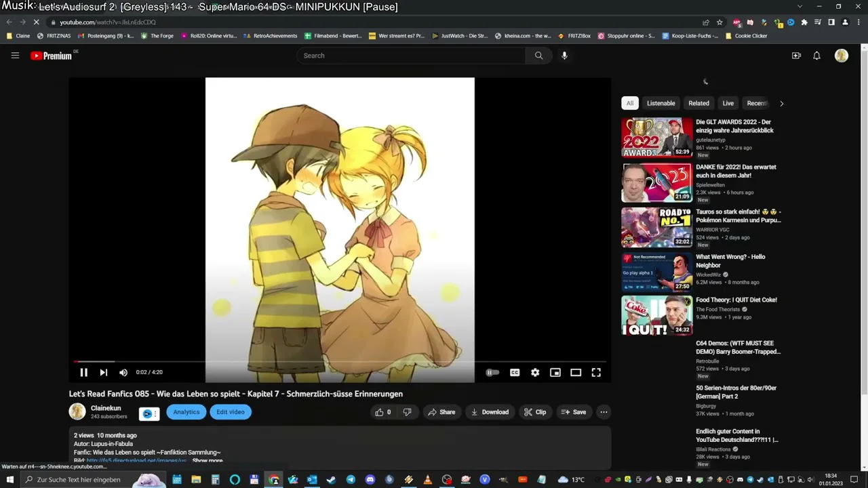
Task: Select the Live filter chip
Action: [728, 103]
